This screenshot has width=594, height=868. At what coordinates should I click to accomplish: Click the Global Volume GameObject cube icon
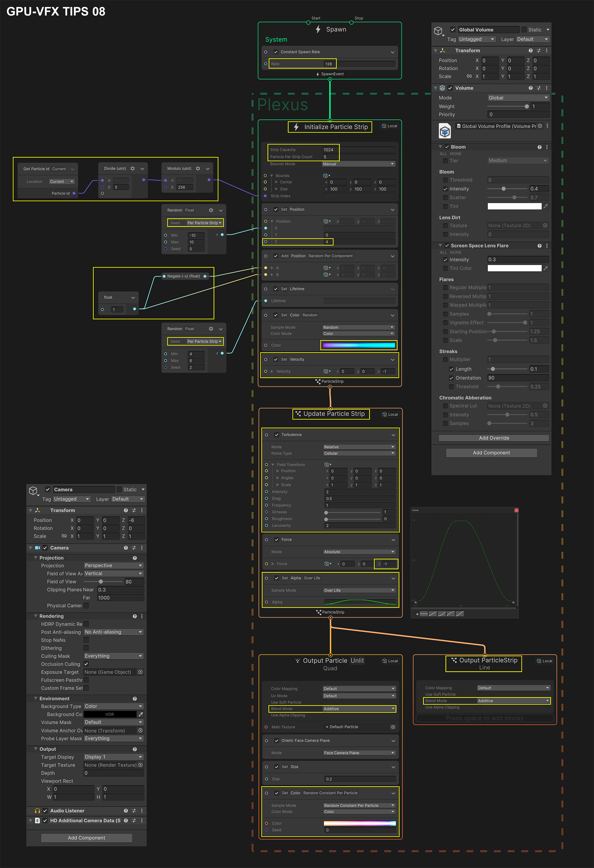click(x=438, y=31)
